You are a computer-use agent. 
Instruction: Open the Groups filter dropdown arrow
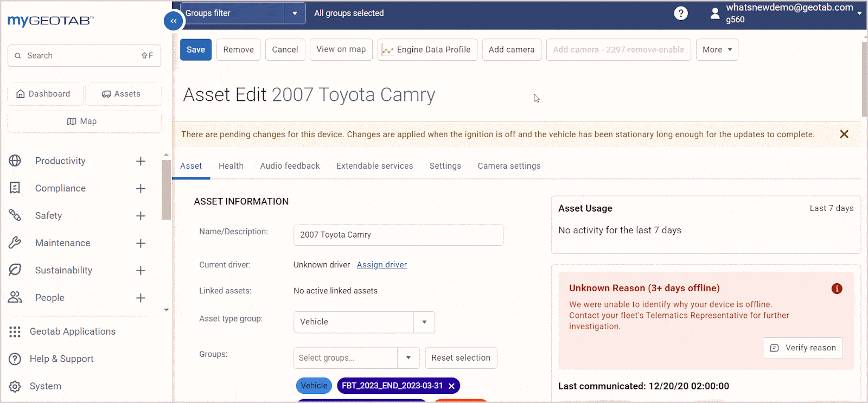295,13
